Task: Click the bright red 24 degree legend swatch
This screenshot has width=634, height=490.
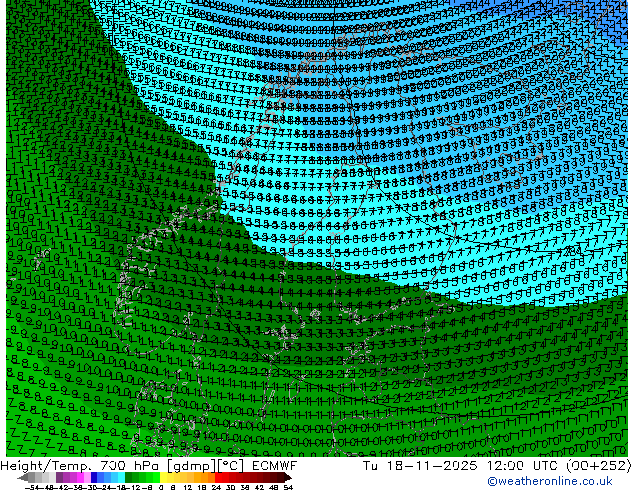Action: 218,477
